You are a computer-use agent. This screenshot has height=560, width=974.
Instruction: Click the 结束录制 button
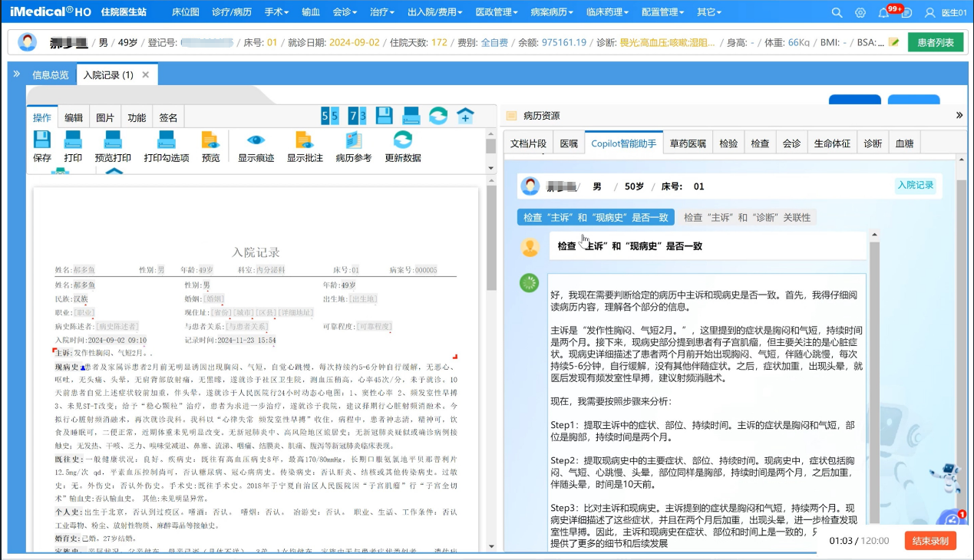(x=930, y=541)
